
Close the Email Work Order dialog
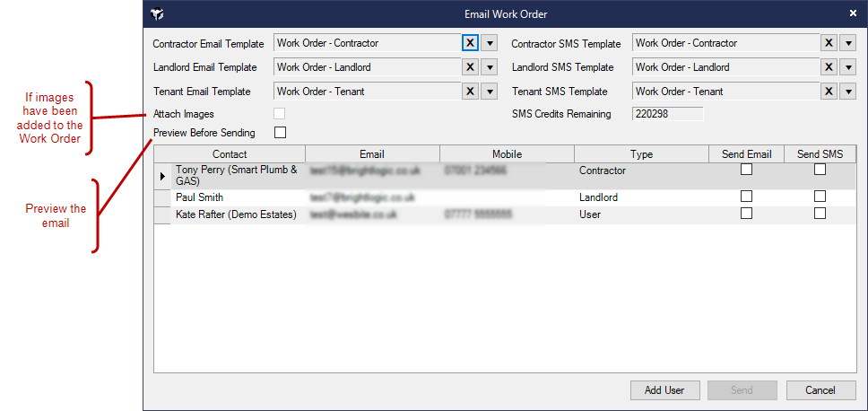coord(853,13)
